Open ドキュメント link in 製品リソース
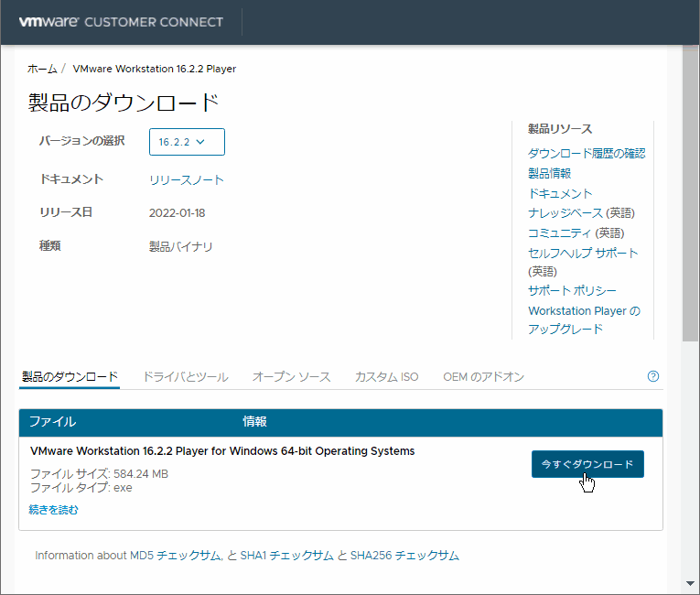700x595 pixels. tap(560, 193)
